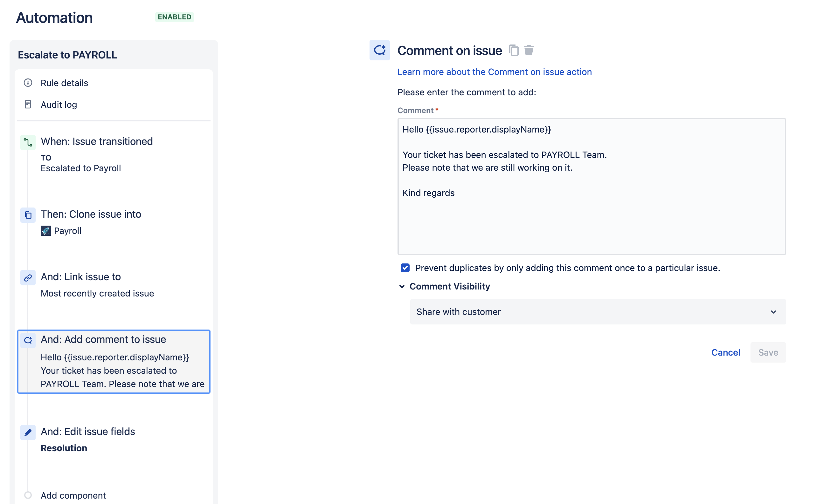Uncheck the Prevent duplicates checkbox
Image resolution: width=830 pixels, height=504 pixels.
point(405,268)
